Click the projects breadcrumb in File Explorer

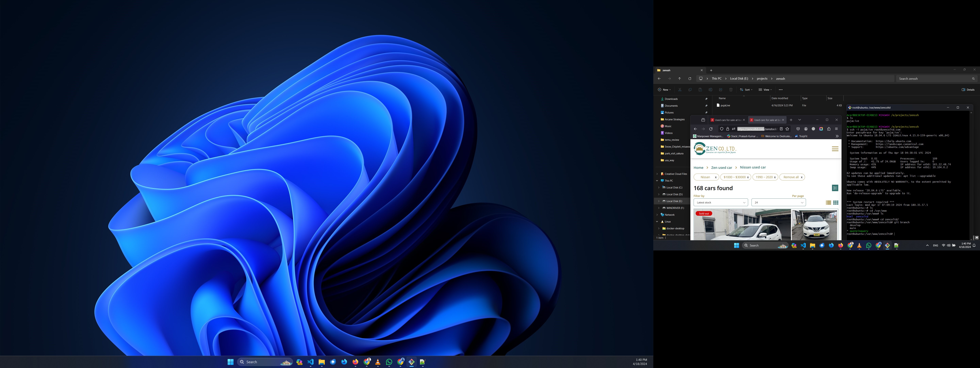(762, 79)
